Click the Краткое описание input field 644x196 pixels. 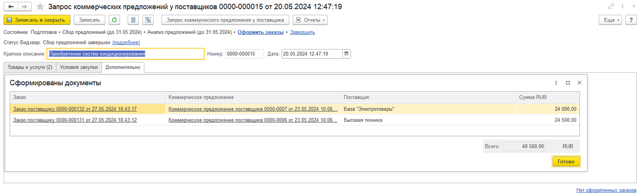(x=125, y=54)
